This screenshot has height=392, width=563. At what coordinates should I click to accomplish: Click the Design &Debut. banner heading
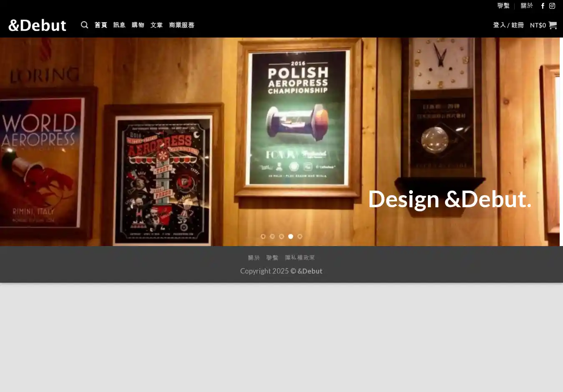point(450,199)
